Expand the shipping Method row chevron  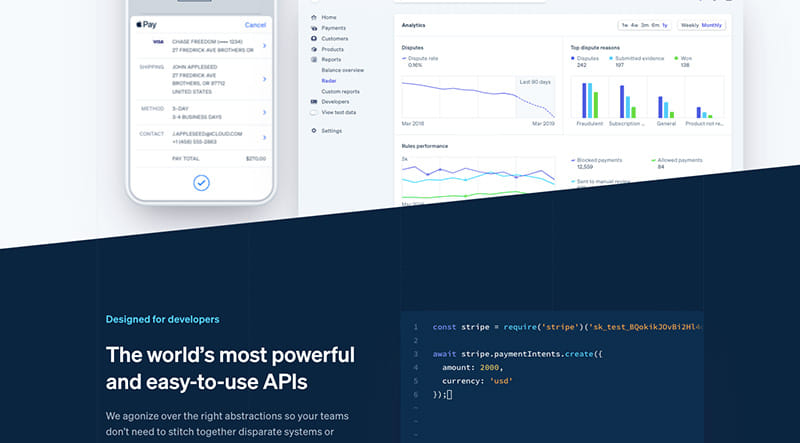pos(264,112)
